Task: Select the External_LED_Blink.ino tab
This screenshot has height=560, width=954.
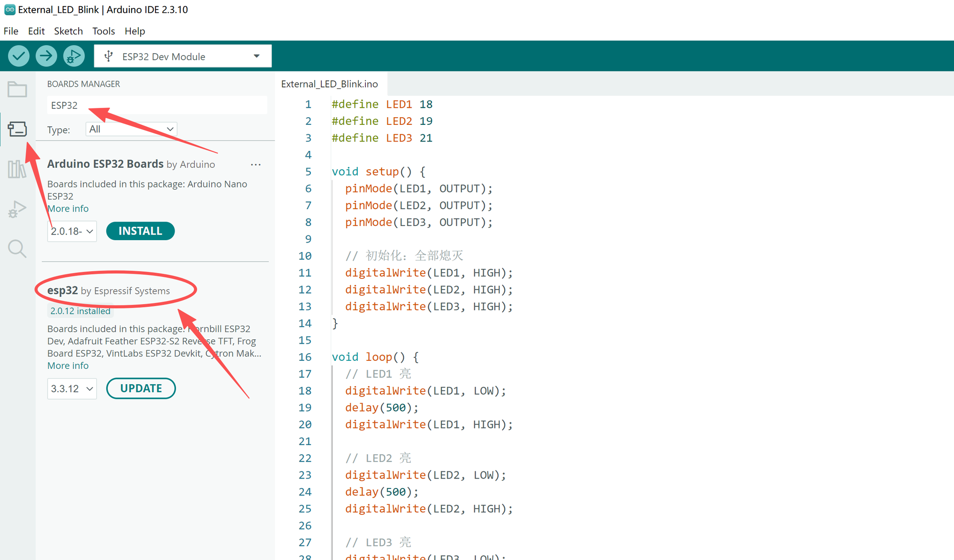Action: (x=330, y=84)
